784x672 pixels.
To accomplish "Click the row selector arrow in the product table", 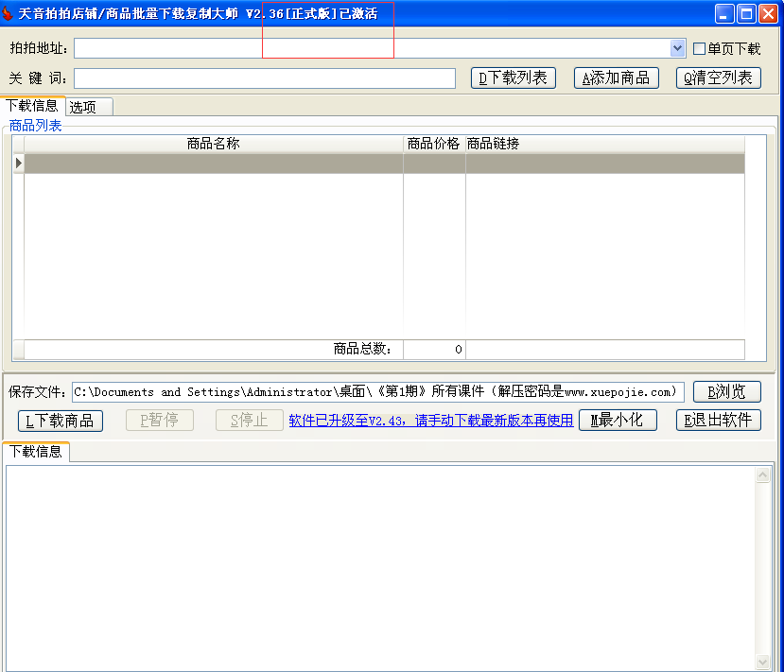I will (x=18, y=163).
